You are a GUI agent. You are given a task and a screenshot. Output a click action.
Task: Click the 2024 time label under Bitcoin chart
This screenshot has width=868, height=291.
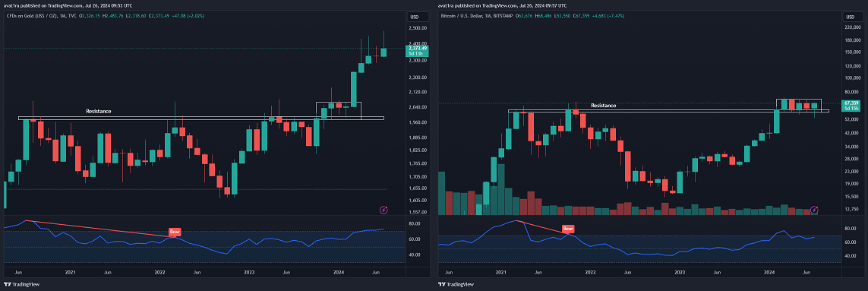[x=769, y=272]
